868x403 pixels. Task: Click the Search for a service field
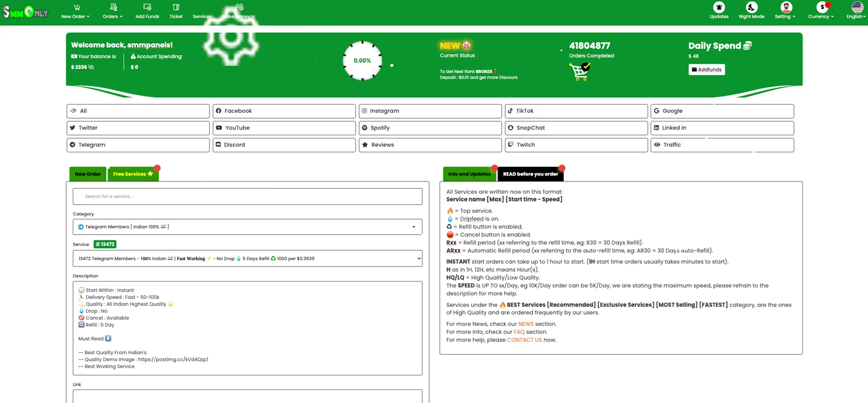[247, 196]
